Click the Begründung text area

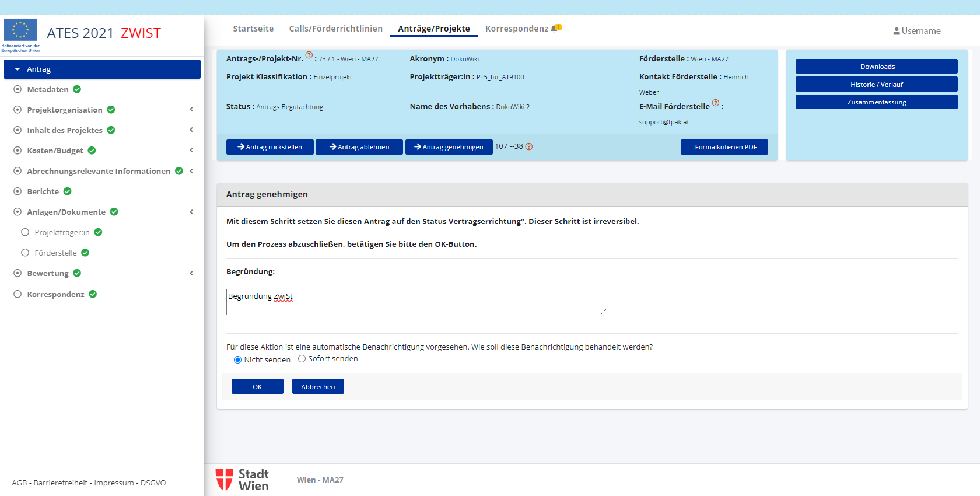[416, 302]
